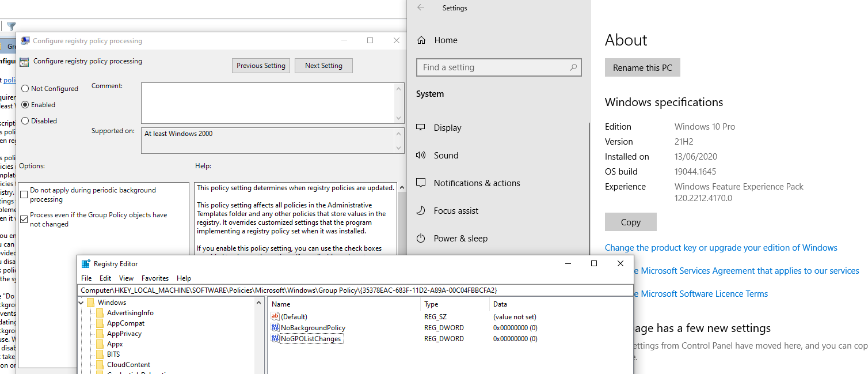The height and width of the screenshot is (374, 868).
Task: Uncheck 'Process even if Group Policy objects have not changed'
Action: (x=24, y=219)
